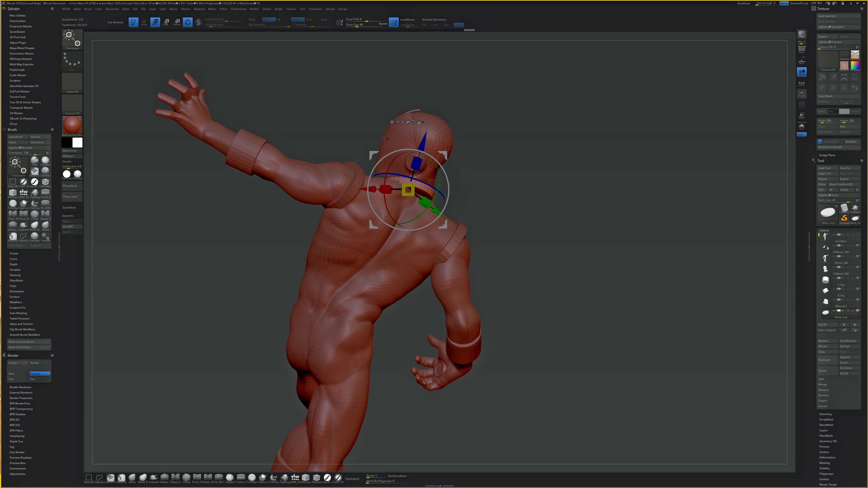Click Reset All Brushes button

pos(29,347)
